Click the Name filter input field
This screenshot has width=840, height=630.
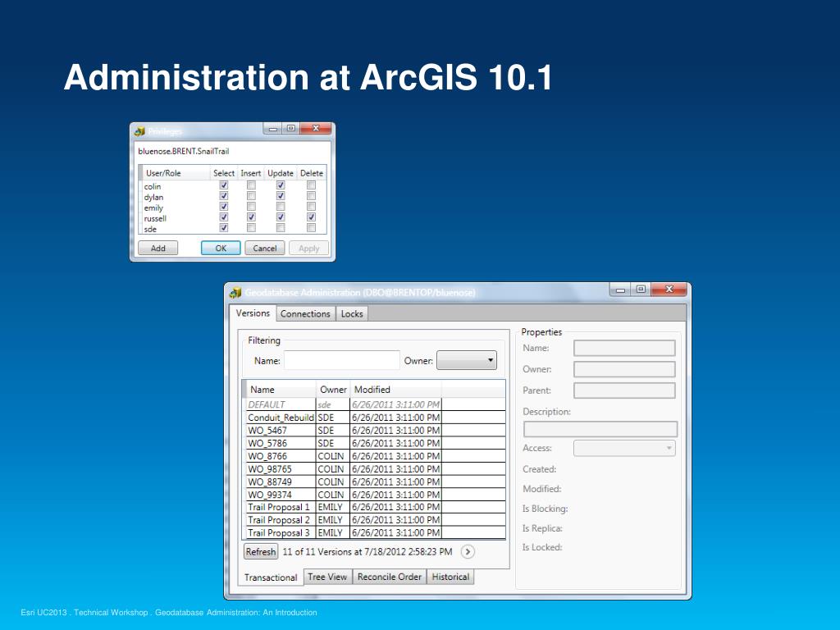(342, 361)
